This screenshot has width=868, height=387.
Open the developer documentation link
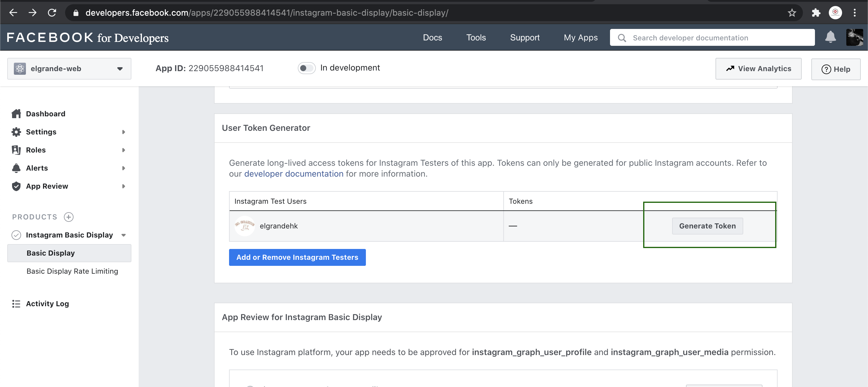[294, 174]
